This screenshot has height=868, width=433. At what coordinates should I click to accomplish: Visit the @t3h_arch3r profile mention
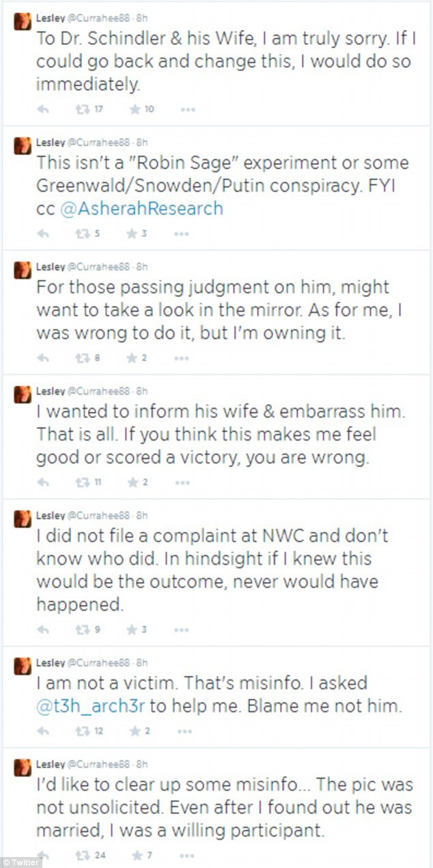(x=91, y=707)
